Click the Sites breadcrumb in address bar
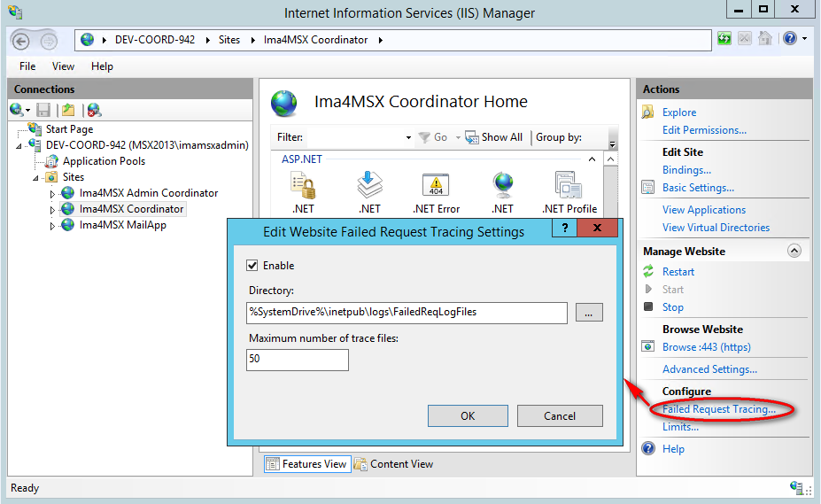The height and width of the screenshot is (504, 821). [229, 40]
